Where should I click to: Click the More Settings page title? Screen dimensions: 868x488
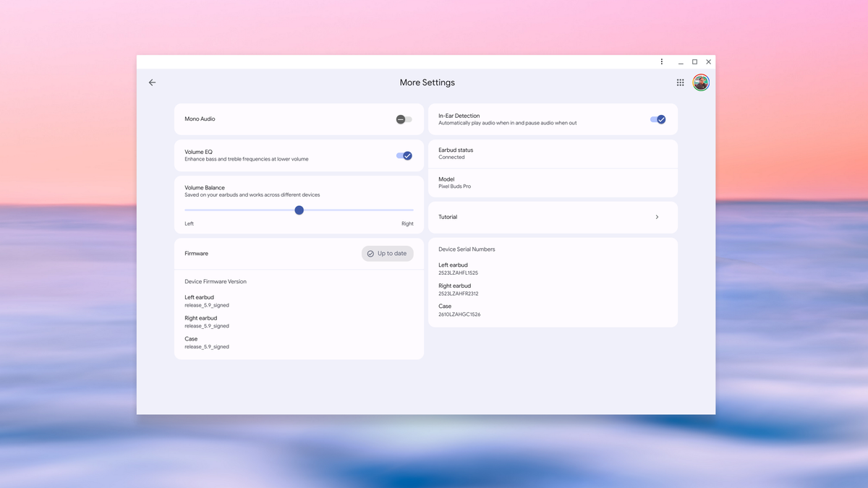(427, 82)
